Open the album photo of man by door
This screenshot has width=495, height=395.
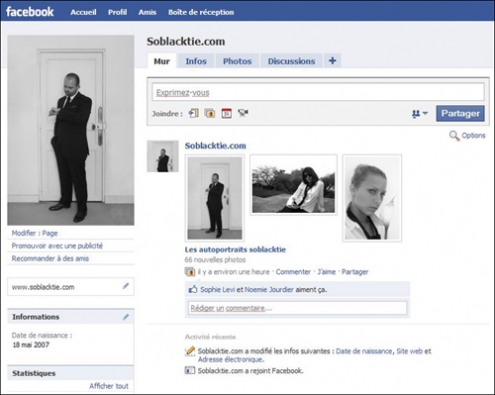tap(215, 198)
